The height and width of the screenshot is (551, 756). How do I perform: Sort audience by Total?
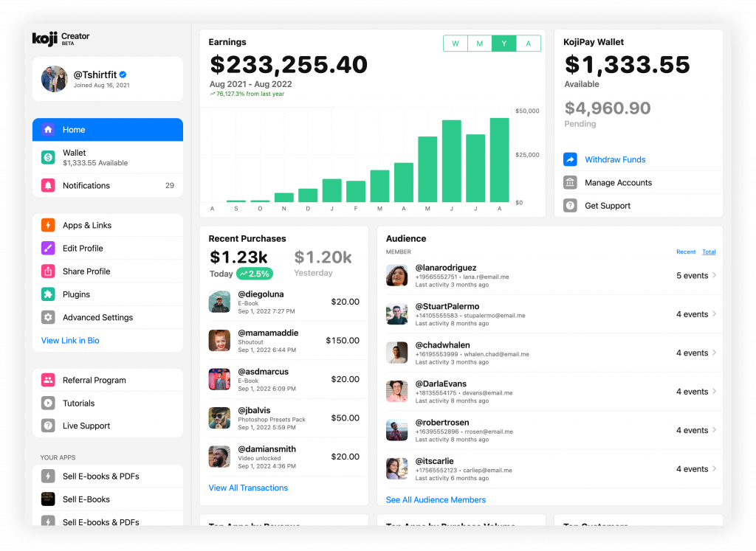[709, 252]
